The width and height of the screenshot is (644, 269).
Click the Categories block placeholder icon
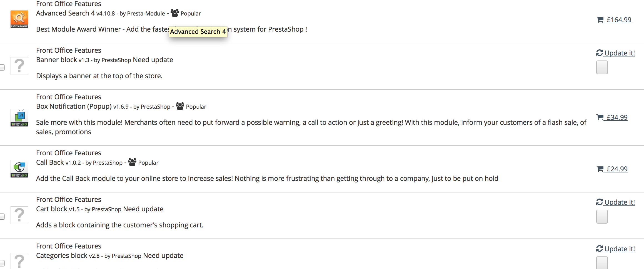[19, 261]
